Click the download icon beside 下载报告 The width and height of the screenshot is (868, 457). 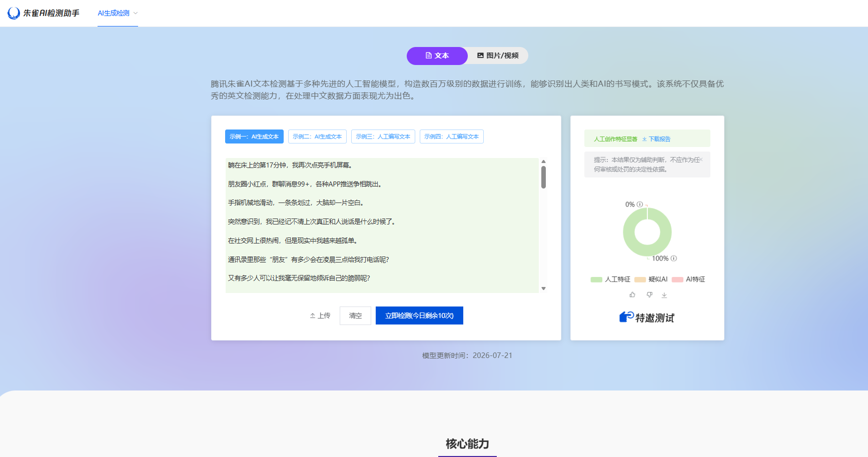(x=644, y=139)
